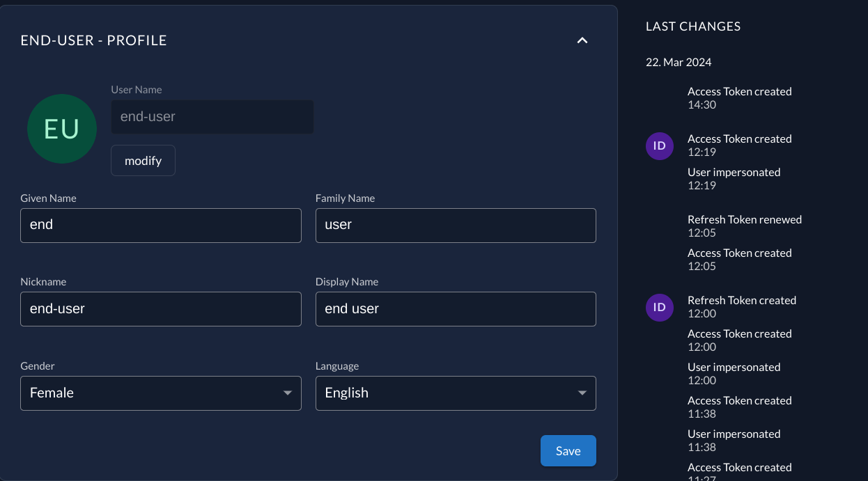Select the Family Name input containing user
Screen dimensions: 868x481
click(x=456, y=225)
